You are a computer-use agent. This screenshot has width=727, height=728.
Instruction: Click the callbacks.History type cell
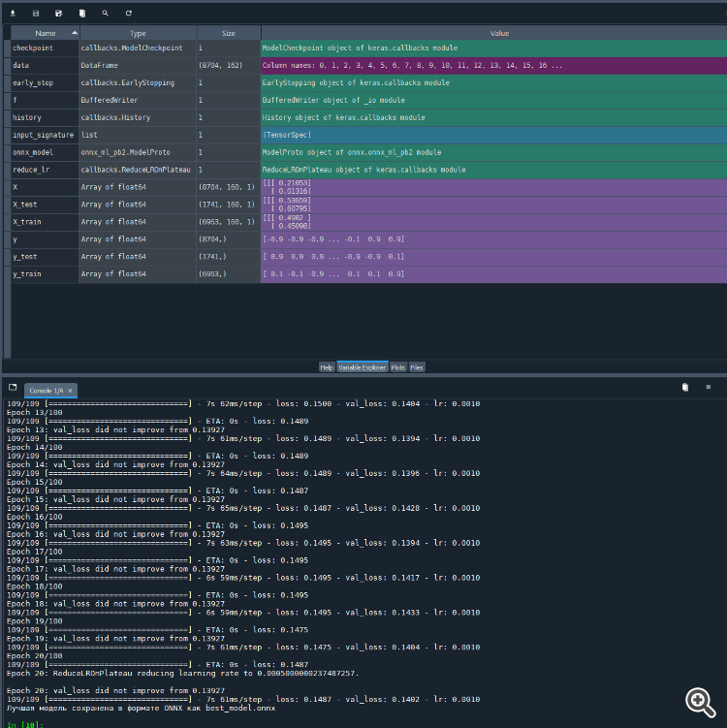point(138,118)
